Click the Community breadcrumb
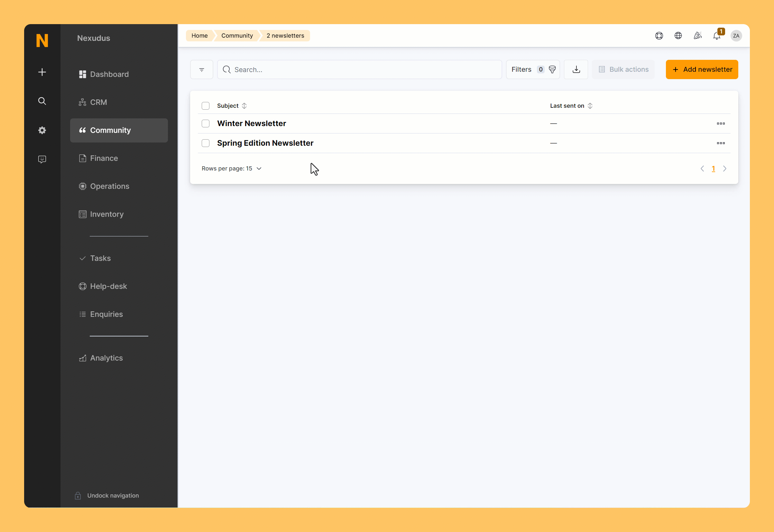This screenshot has width=774, height=532. 237,36
